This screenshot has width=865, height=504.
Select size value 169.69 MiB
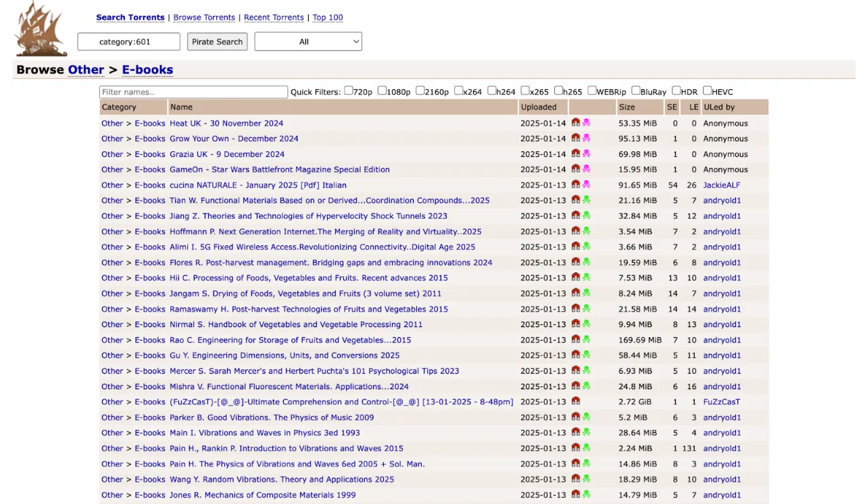point(640,340)
